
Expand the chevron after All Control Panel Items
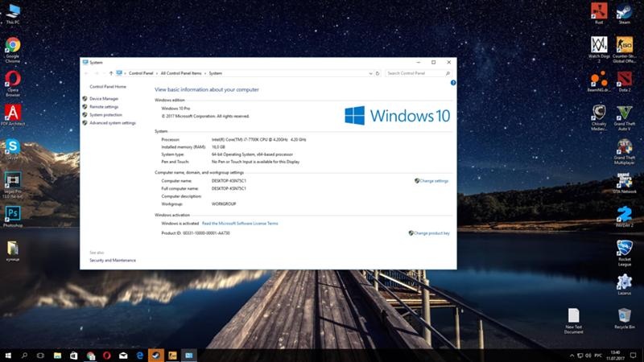205,73
